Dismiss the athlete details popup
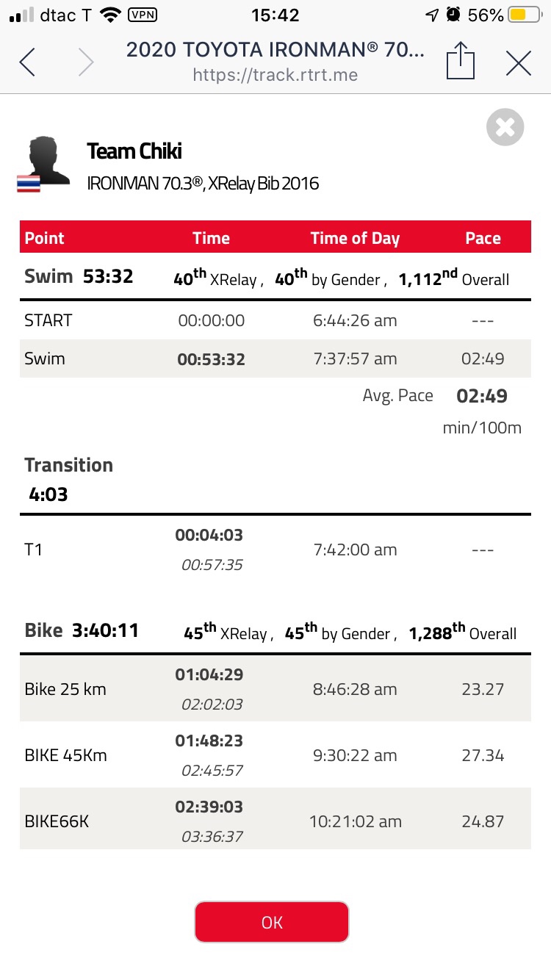 pos(505,128)
